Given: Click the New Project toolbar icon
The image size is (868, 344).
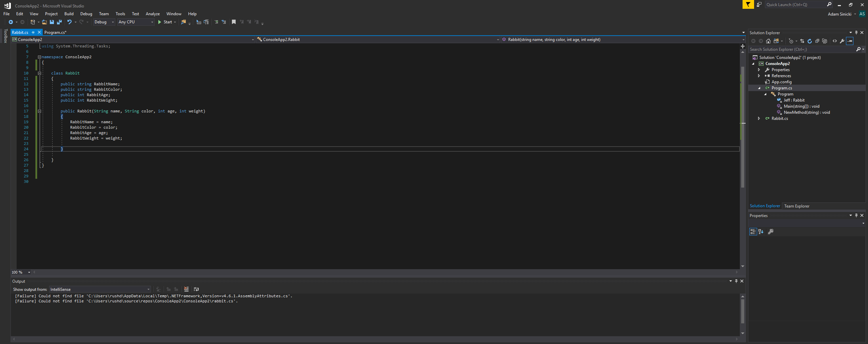Looking at the screenshot, I should point(33,22).
